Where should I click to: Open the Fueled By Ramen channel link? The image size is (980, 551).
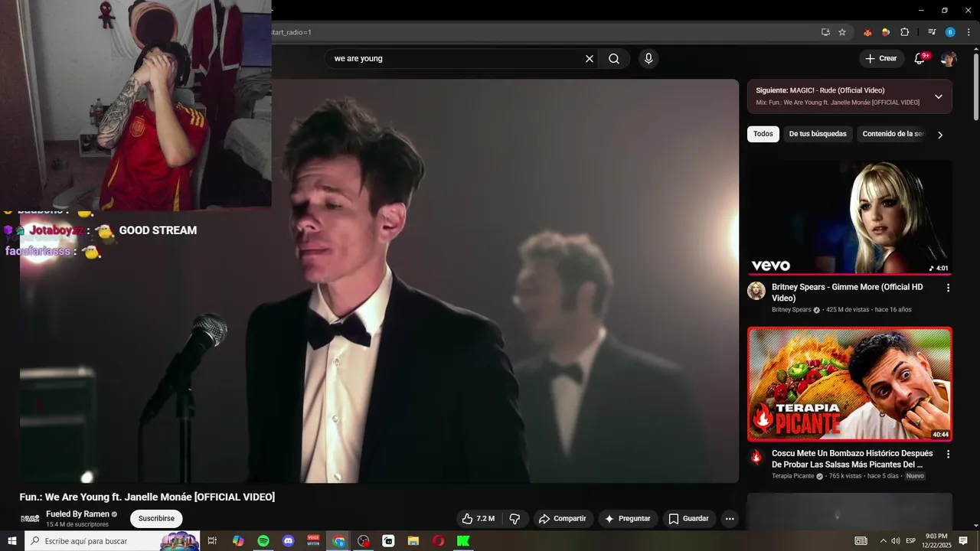point(77,514)
